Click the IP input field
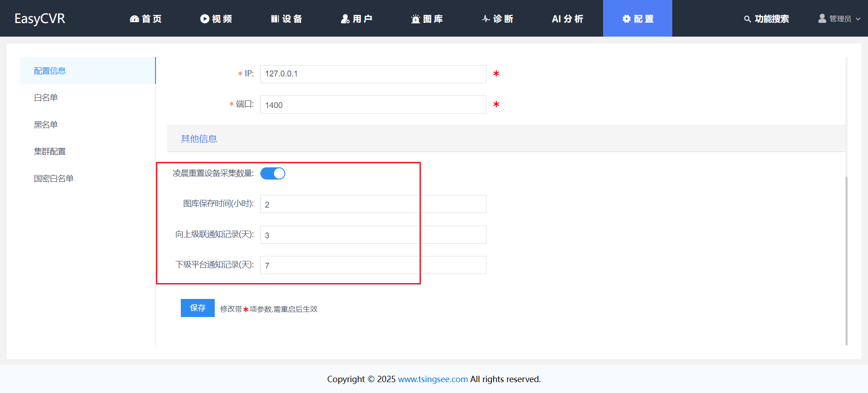The width and height of the screenshot is (868, 393). point(373,74)
